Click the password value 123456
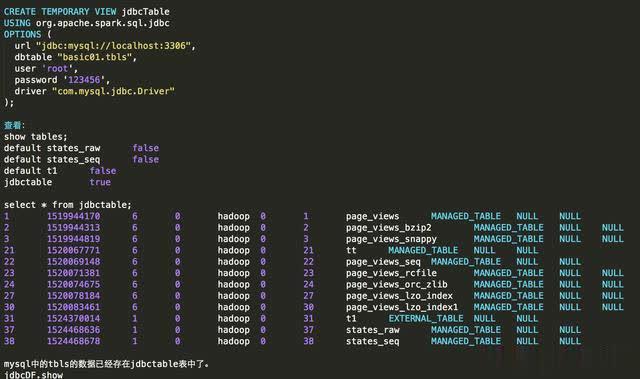This screenshot has width=640, height=379. pos(84,80)
